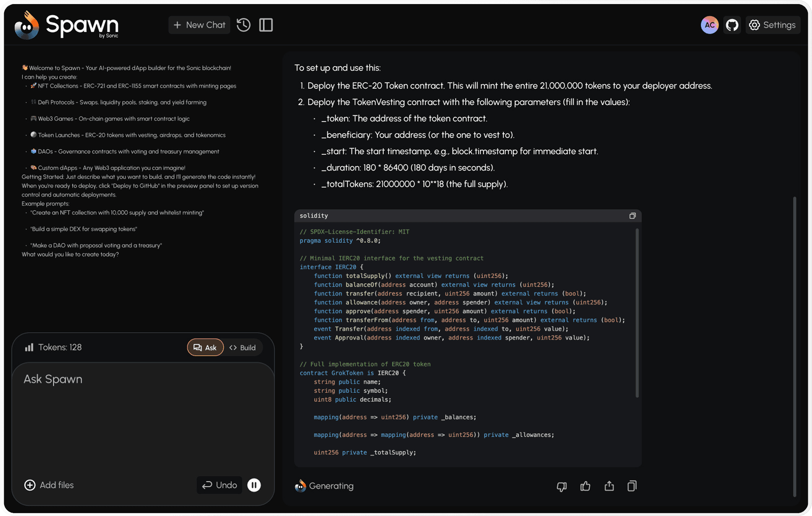The image size is (812, 516).
Task: Toggle the sidebar panel layout icon
Action: tap(266, 25)
